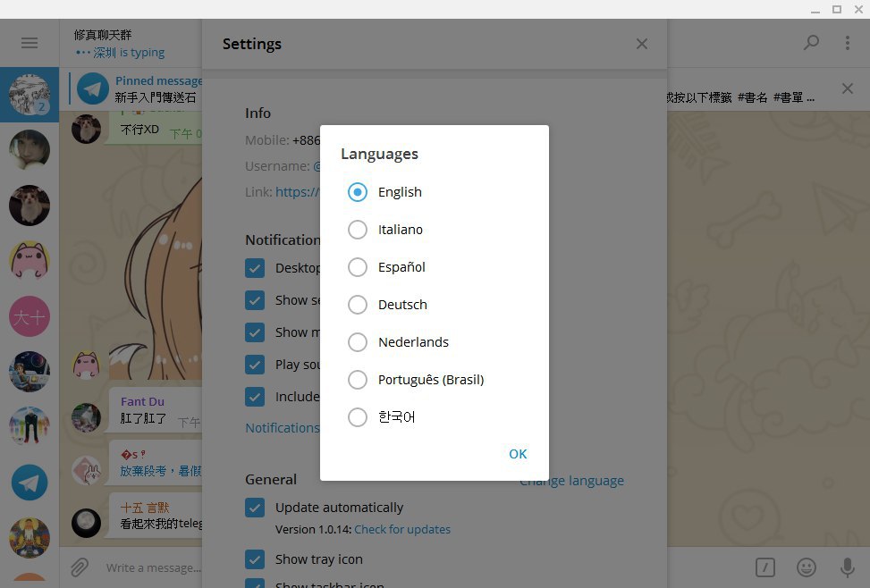The height and width of the screenshot is (588, 870).
Task: Click the paperclip attach file icon
Action: (x=80, y=567)
